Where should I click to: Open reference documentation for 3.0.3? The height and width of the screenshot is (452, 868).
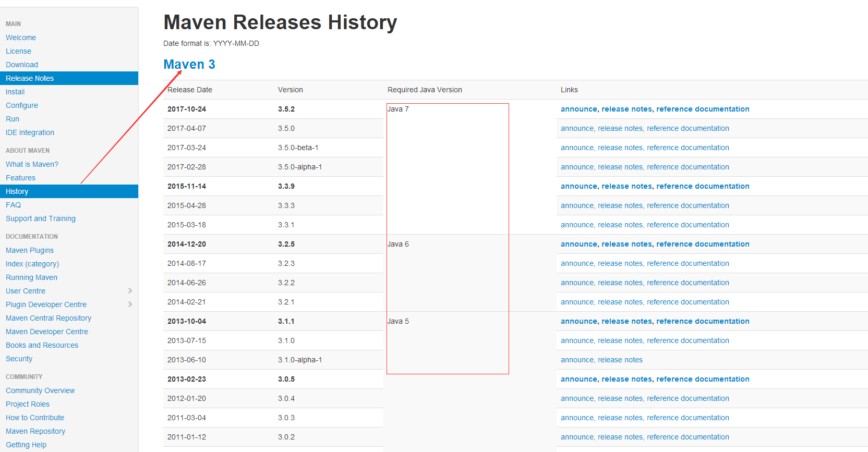688,418
